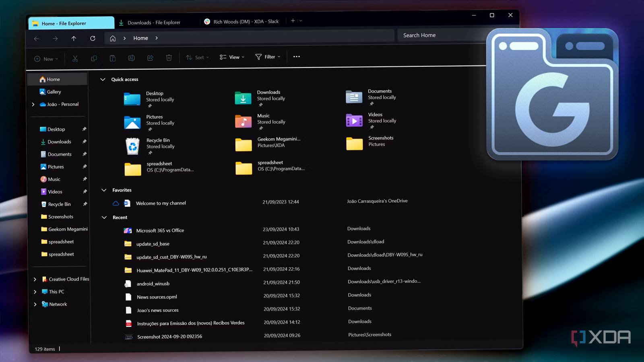
Task: Switch to Rich Woods Slack tab
Action: (241, 22)
